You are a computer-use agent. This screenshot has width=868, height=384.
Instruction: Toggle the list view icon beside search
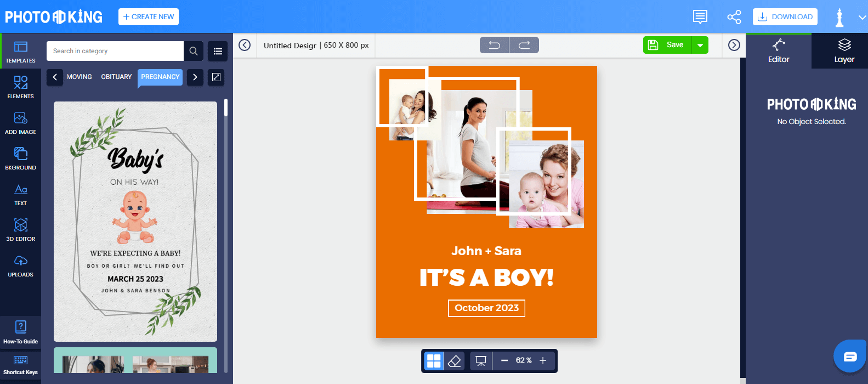point(218,51)
